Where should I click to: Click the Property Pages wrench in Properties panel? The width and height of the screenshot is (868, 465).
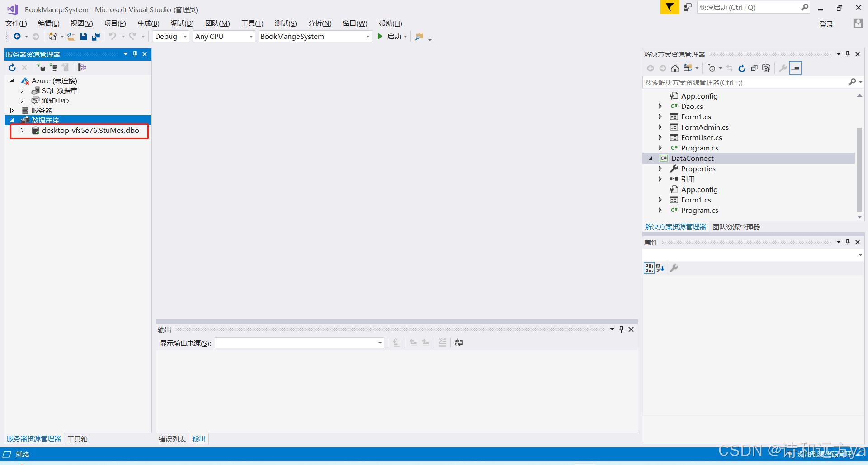[x=674, y=268]
